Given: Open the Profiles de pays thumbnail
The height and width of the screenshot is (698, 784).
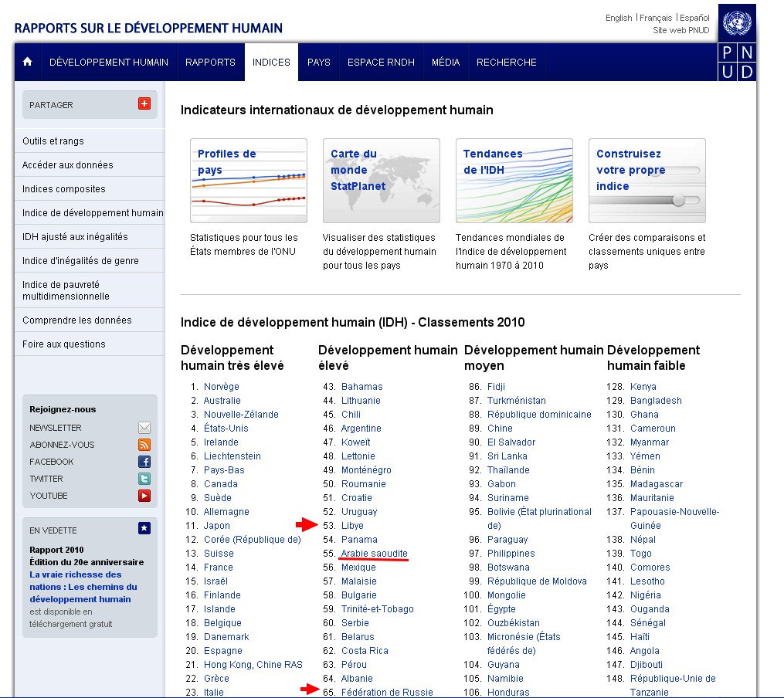Looking at the screenshot, I should (249, 181).
